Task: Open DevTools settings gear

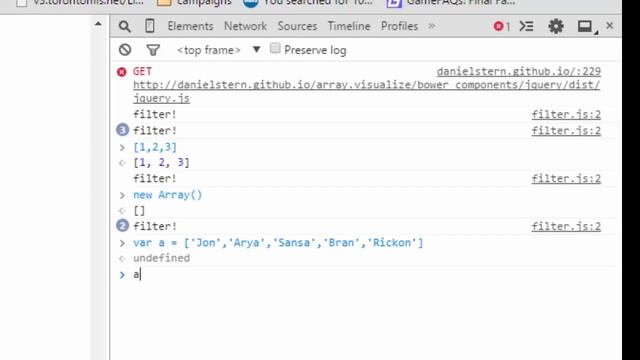Action: coord(556,27)
